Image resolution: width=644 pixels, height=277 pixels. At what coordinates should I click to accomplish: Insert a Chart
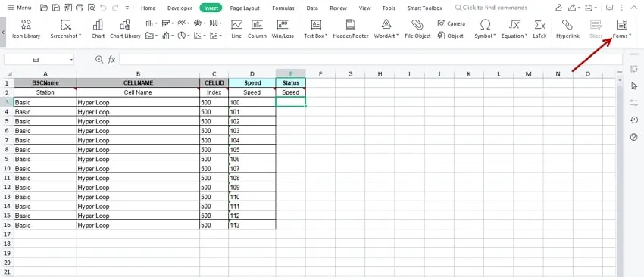pyautogui.click(x=98, y=29)
